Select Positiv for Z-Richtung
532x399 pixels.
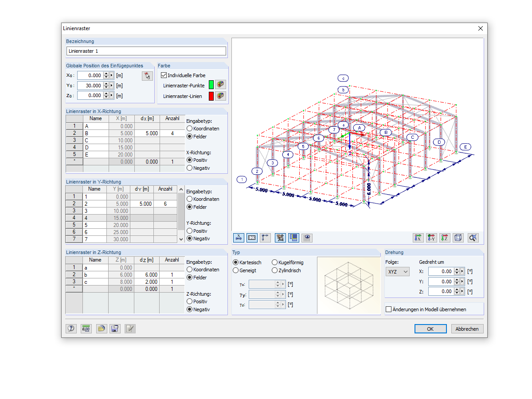tap(189, 301)
